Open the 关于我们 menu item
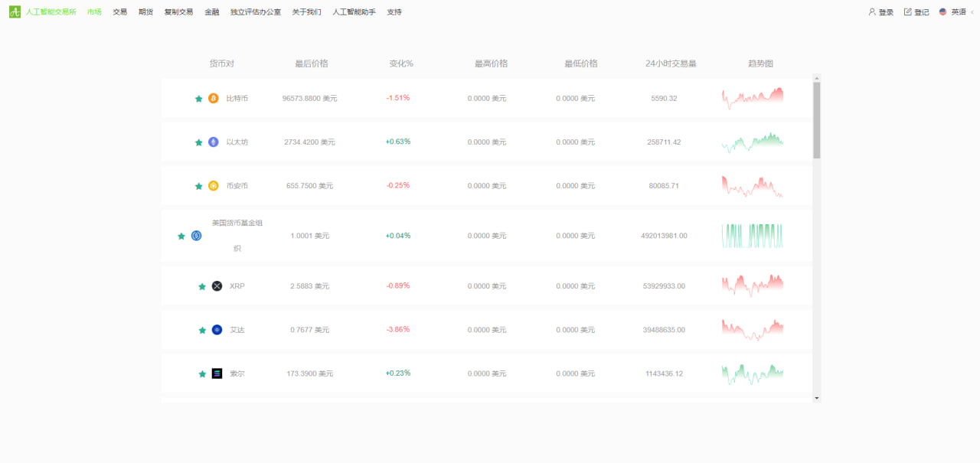This screenshot has height=463, width=980. click(306, 12)
